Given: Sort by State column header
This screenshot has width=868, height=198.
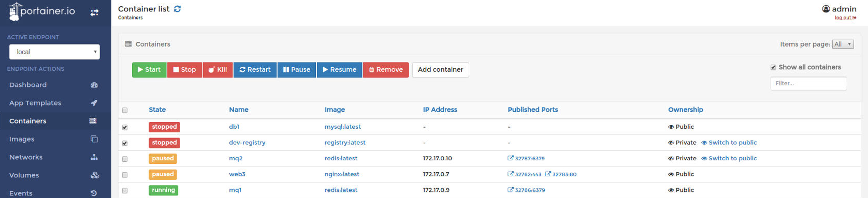Looking at the screenshot, I should pyautogui.click(x=157, y=110).
